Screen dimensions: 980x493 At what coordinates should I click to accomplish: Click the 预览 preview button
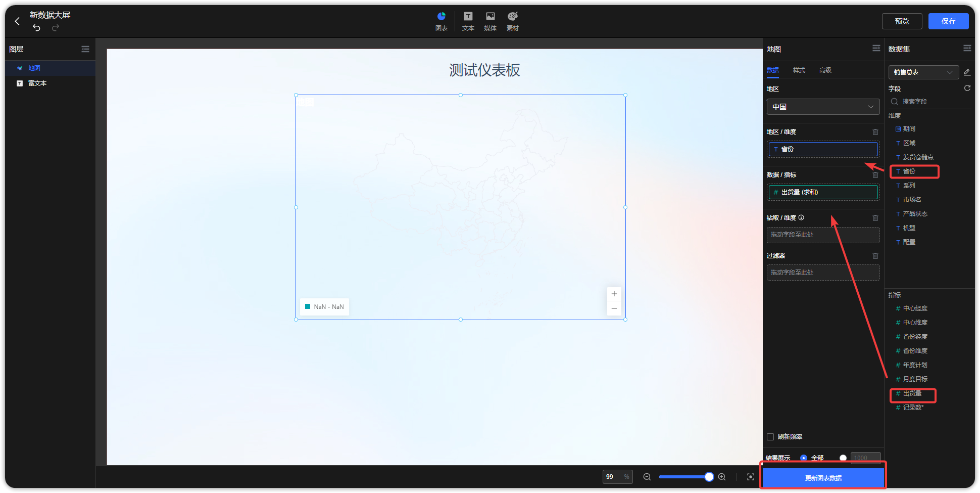pos(902,21)
